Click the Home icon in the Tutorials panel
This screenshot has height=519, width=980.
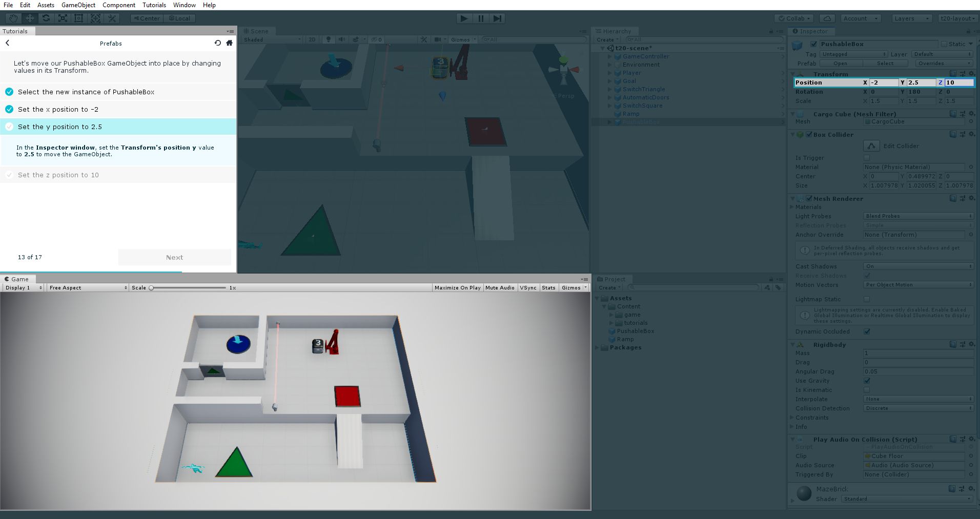tap(229, 43)
